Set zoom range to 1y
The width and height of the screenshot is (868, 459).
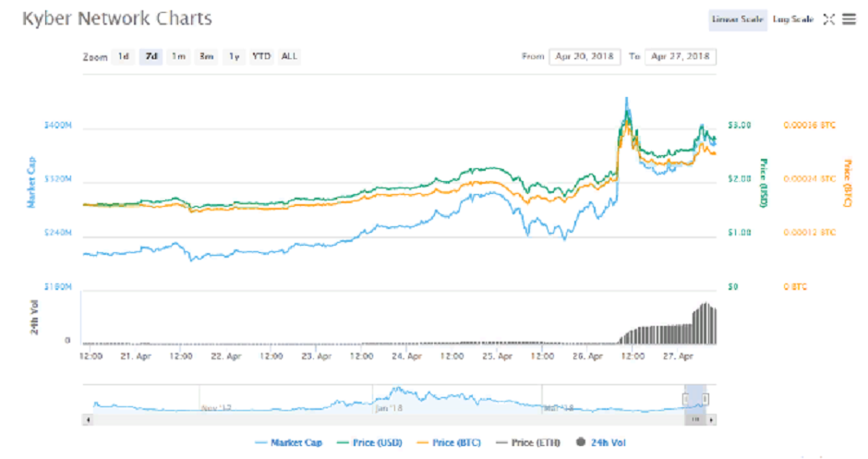[235, 56]
